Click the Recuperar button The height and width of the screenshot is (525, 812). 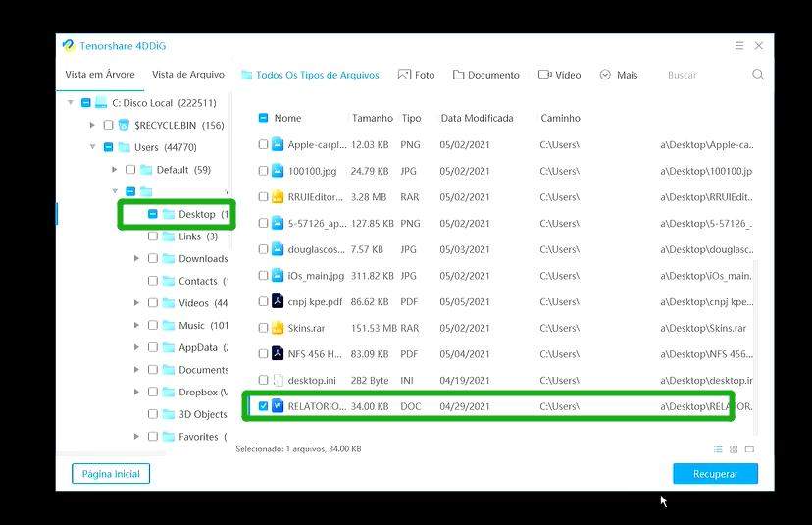coord(715,474)
